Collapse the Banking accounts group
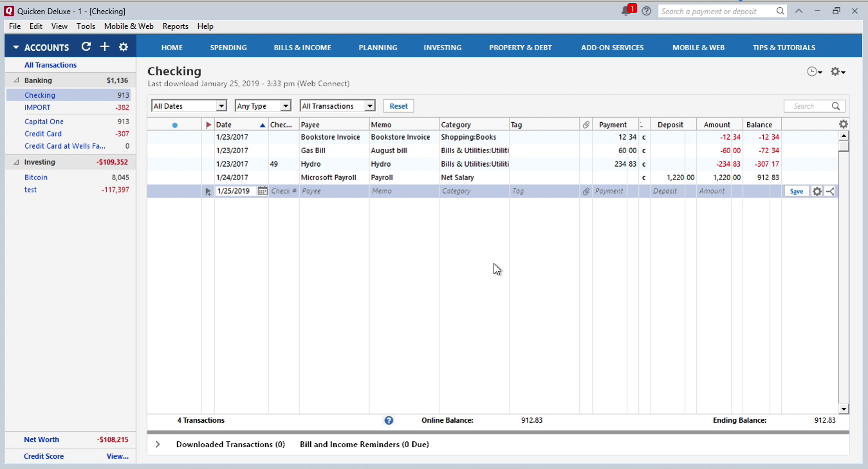The height and width of the screenshot is (469, 868). coord(16,80)
